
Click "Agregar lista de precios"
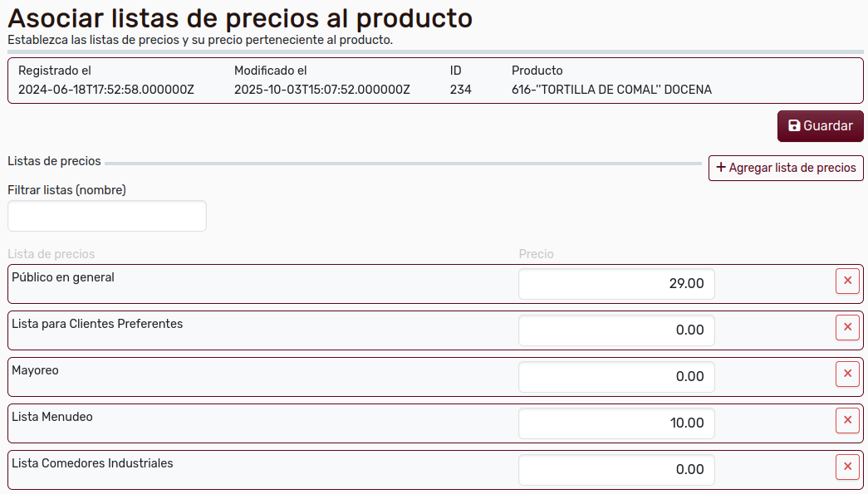point(786,168)
